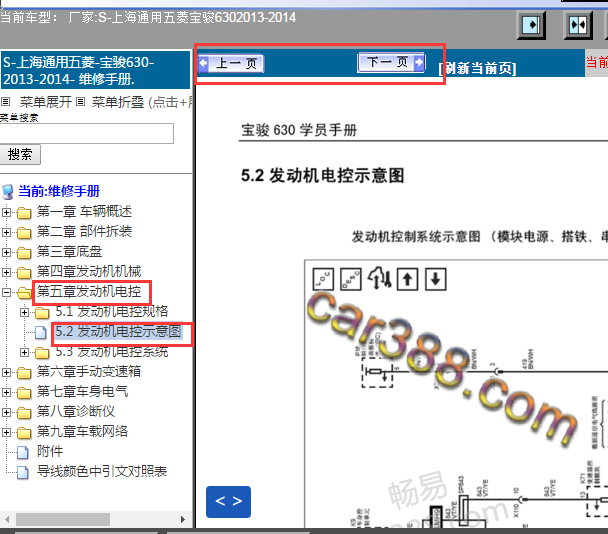This screenshot has width=608, height=534.
Task: Click the sidebar horizontal scrollbar thumb
Action: click(x=62, y=519)
